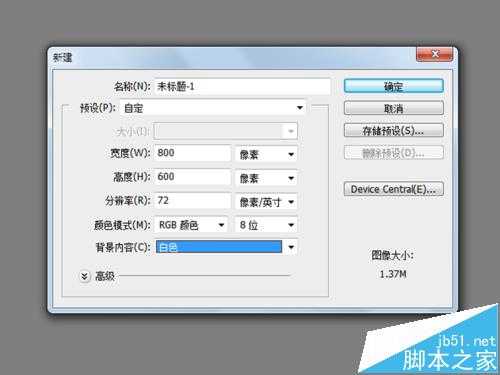Open the height unit dropdown 像素
This screenshot has width=500, height=375.
(x=266, y=178)
